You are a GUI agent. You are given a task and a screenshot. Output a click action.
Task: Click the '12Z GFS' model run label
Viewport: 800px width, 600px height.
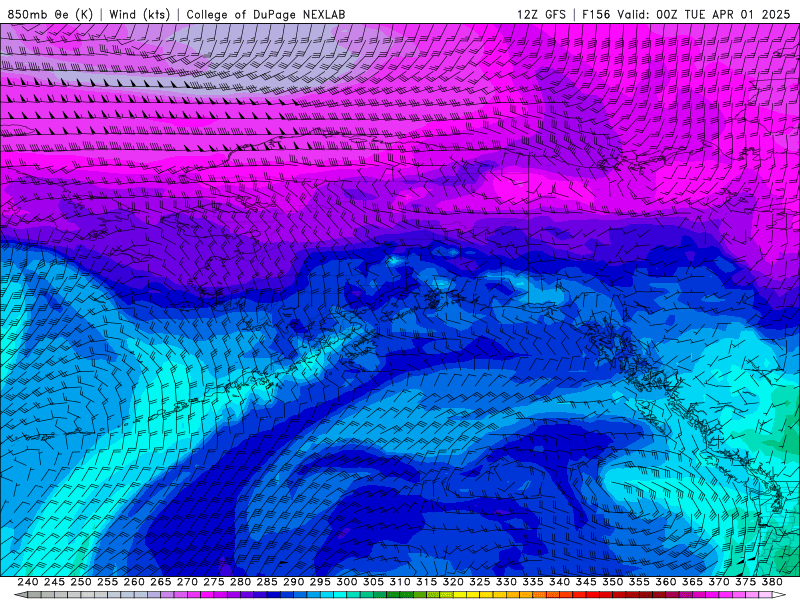point(541,14)
